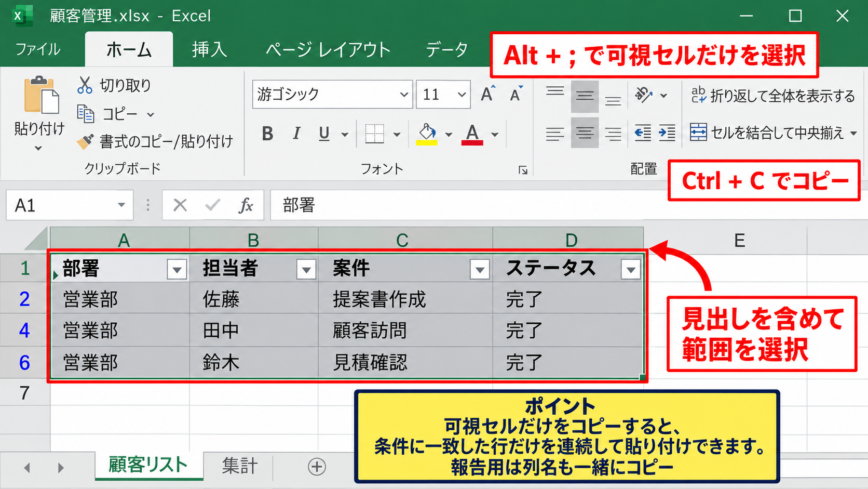The image size is (868, 489).
Task: Toggle Underline formatting
Action: coord(324,134)
